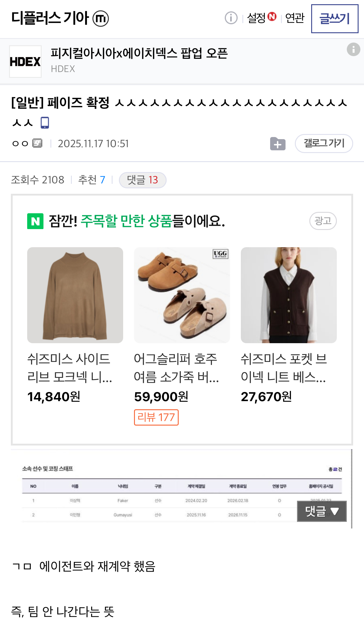Click the red N notification badge

click(272, 16)
